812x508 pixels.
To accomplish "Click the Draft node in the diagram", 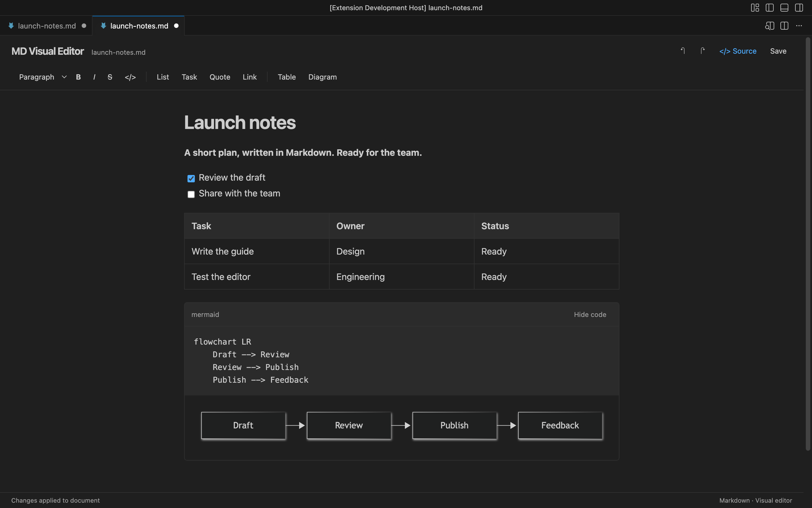I will (x=243, y=425).
